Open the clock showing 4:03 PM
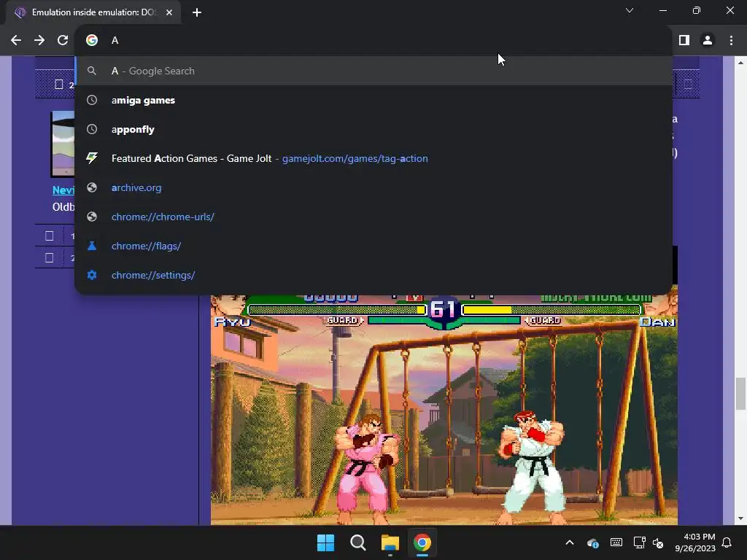747x560 pixels. click(x=695, y=542)
